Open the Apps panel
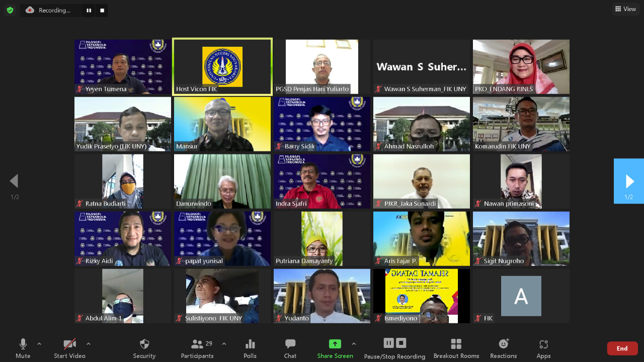 click(x=543, y=348)
